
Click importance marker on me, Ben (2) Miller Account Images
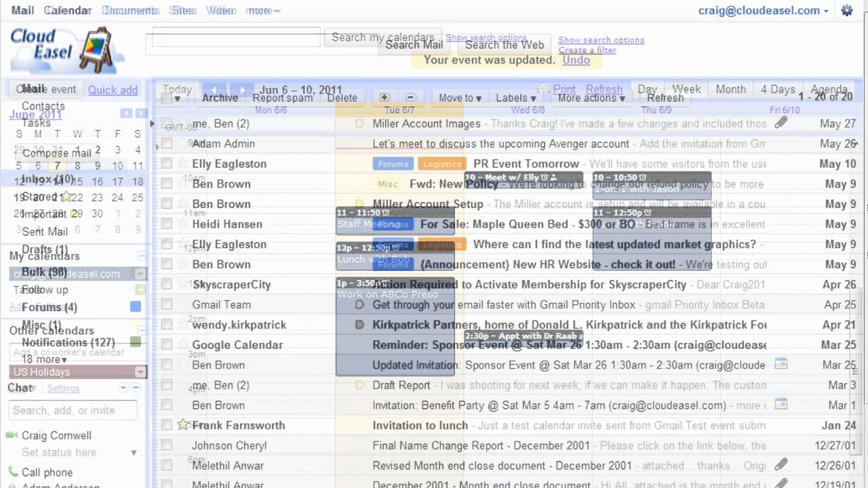click(x=360, y=123)
